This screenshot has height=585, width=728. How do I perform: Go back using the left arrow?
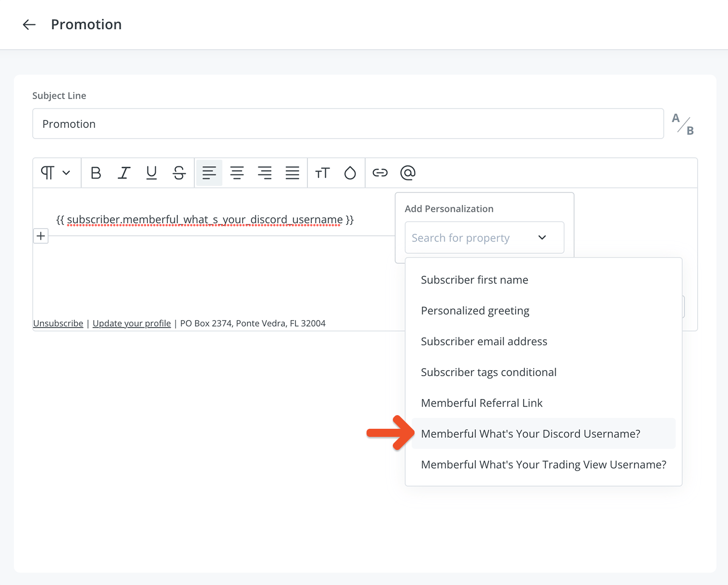(29, 24)
